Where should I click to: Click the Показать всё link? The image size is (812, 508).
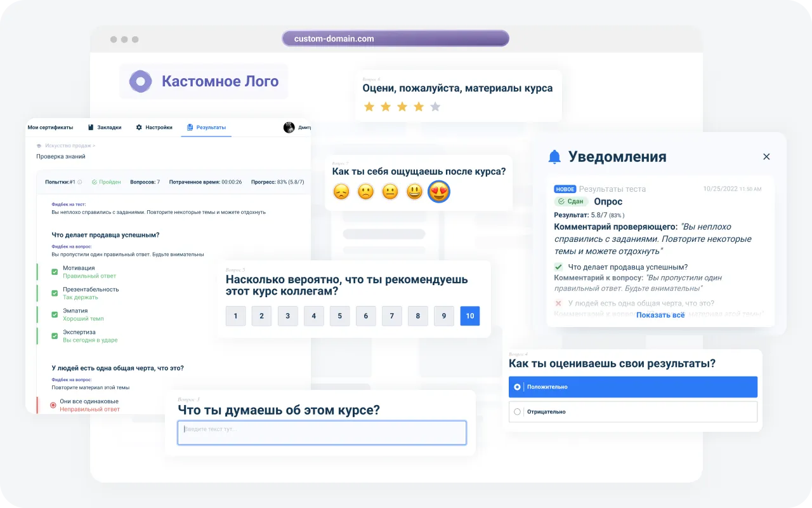click(660, 315)
